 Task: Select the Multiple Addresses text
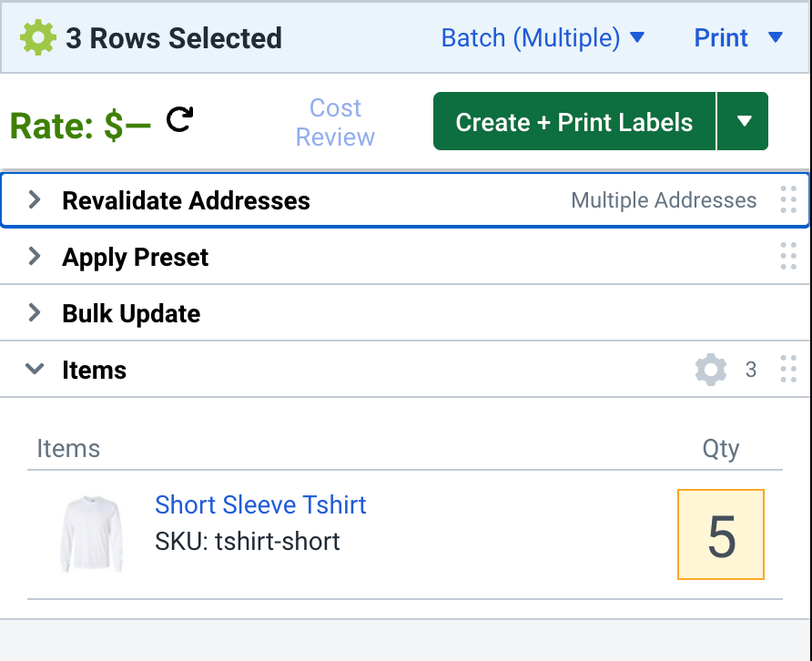(664, 200)
